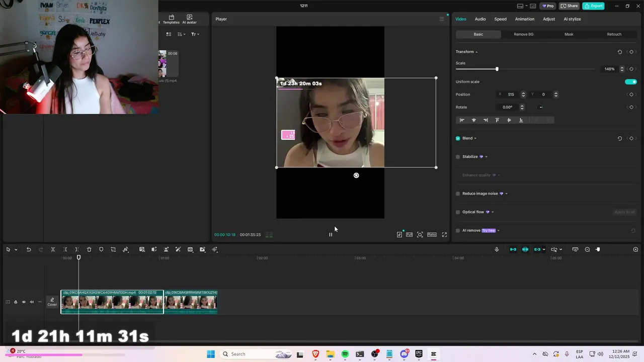Click the timeline zoom slider handle

tap(598, 249)
